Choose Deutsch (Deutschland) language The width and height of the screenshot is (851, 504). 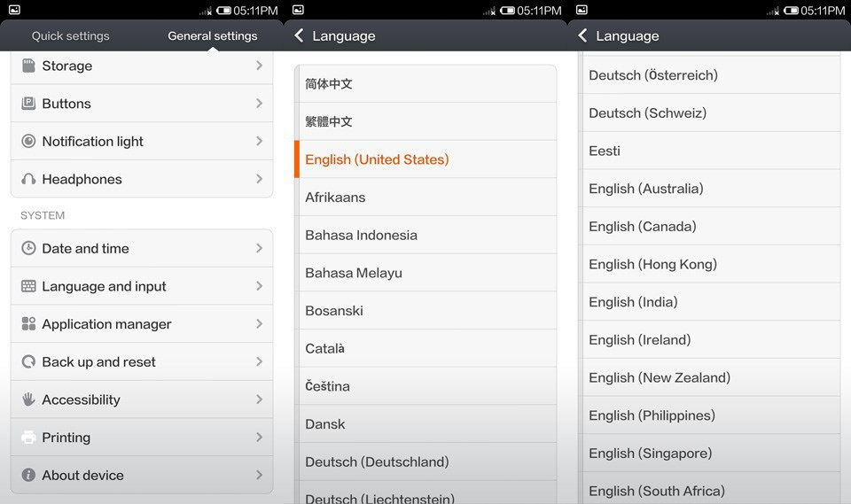pyautogui.click(x=377, y=461)
